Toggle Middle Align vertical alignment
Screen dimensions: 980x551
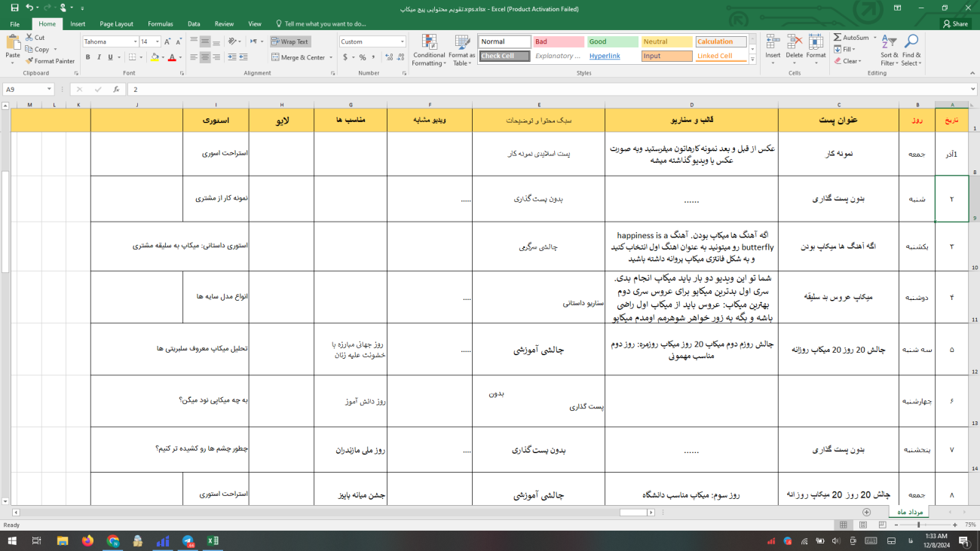coord(205,41)
